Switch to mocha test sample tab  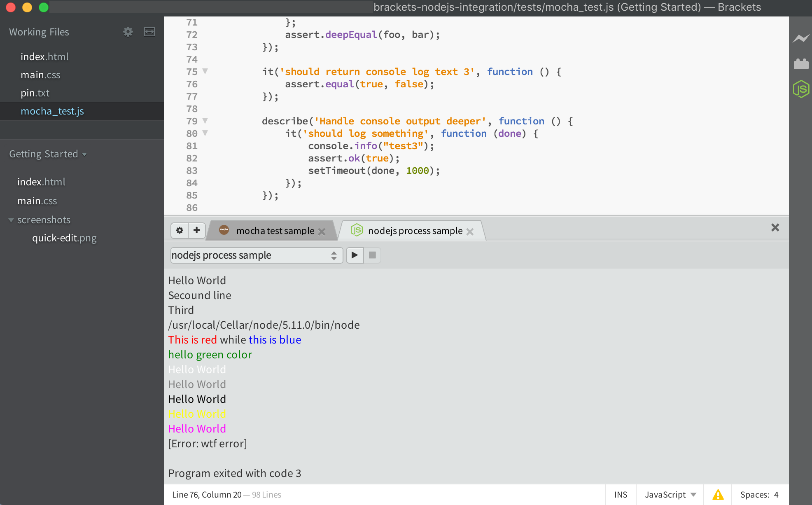275,231
